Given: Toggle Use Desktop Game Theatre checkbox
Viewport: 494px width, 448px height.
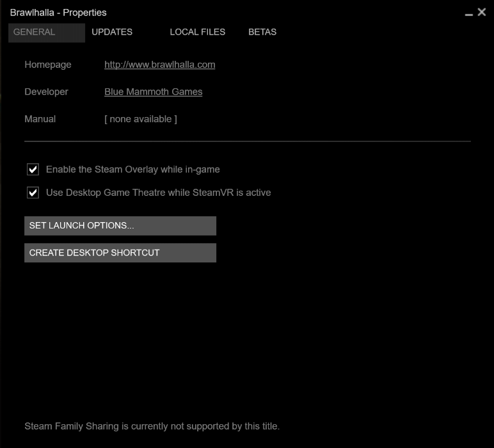Looking at the screenshot, I should 33,193.
